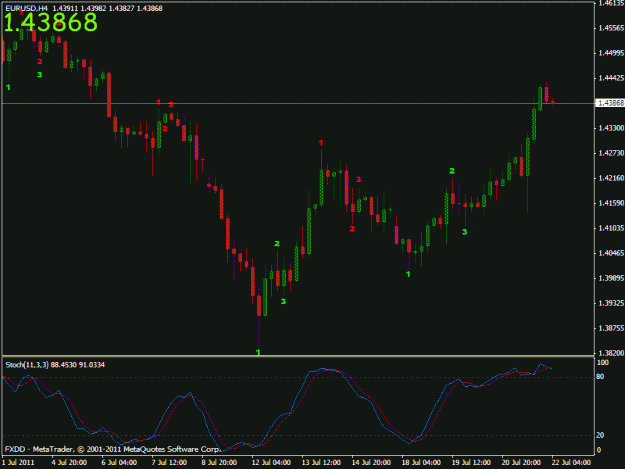Click the 1.39325 price axis label
The height and width of the screenshot is (469, 625).
click(x=611, y=303)
